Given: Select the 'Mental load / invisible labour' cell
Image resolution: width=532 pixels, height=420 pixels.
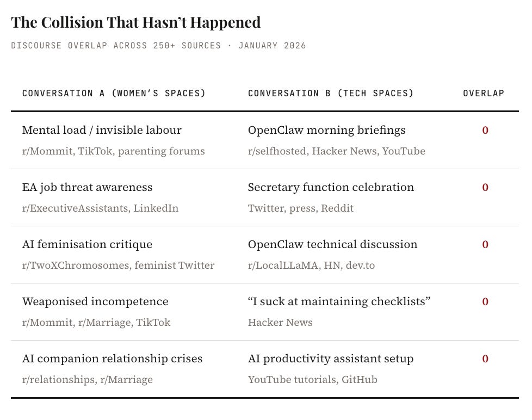Looking at the screenshot, I should (102, 130).
